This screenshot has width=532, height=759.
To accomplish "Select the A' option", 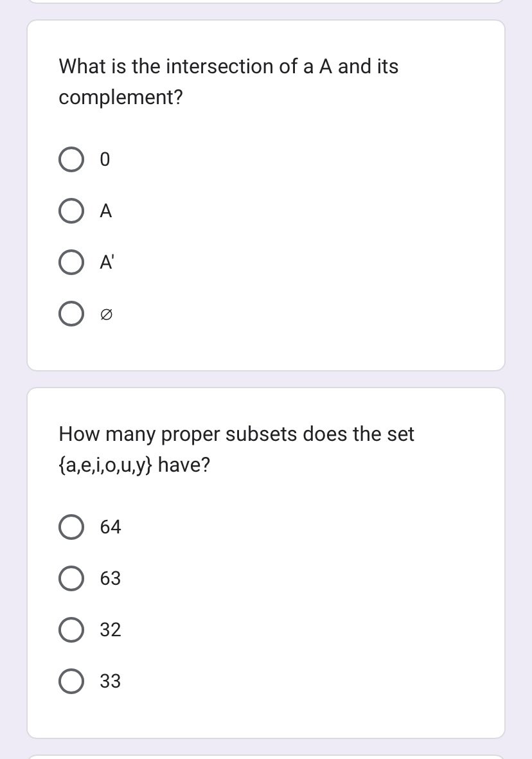I will pyautogui.click(x=71, y=262).
